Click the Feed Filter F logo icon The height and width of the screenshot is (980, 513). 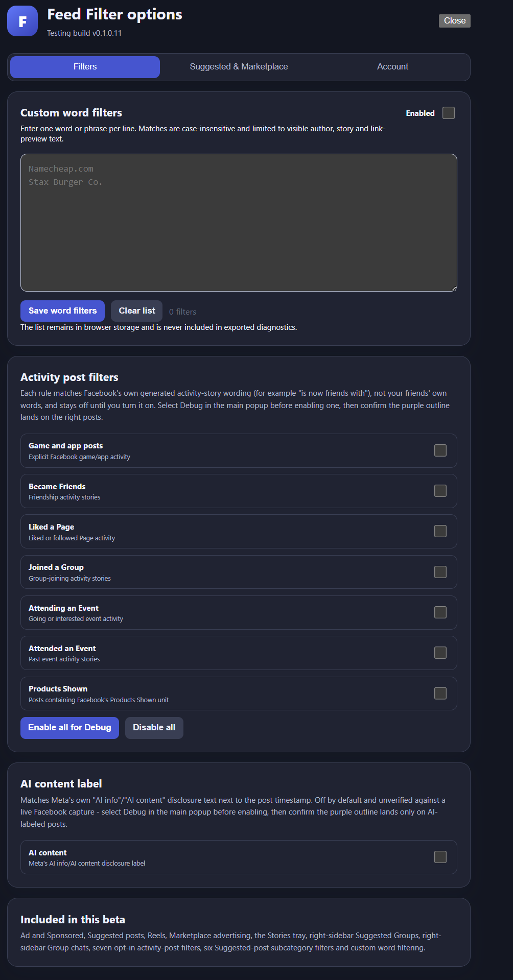coord(22,21)
